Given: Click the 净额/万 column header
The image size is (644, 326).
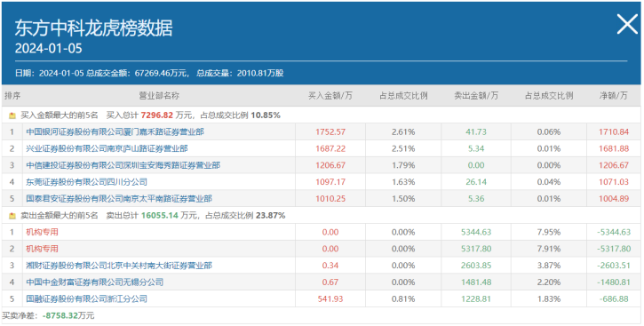Looking at the screenshot, I should 614,96.
